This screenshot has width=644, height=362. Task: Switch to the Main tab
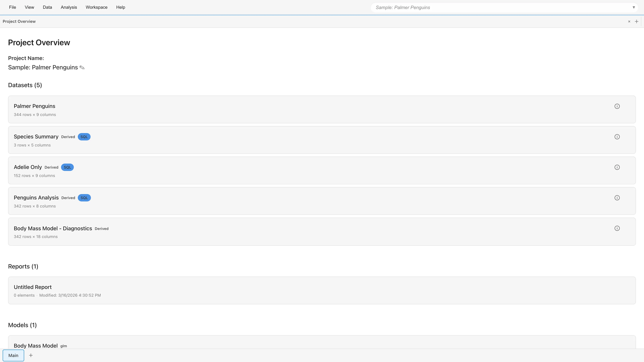pos(13,355)
